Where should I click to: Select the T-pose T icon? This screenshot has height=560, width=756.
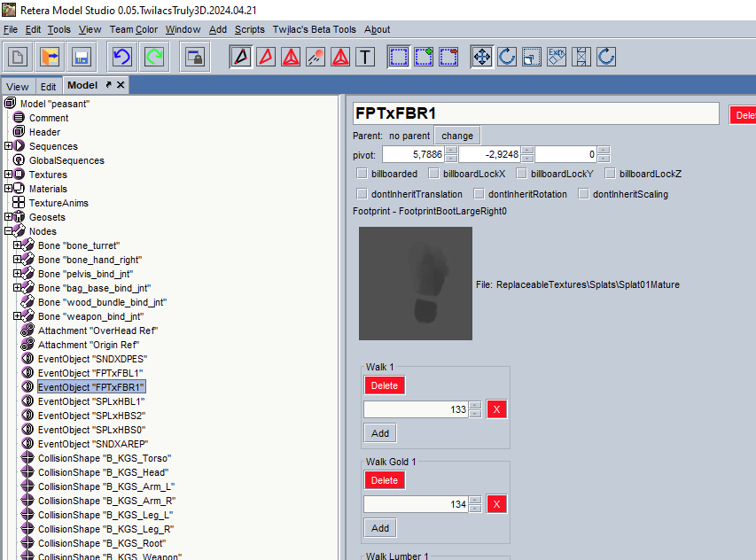pos(365,57)
